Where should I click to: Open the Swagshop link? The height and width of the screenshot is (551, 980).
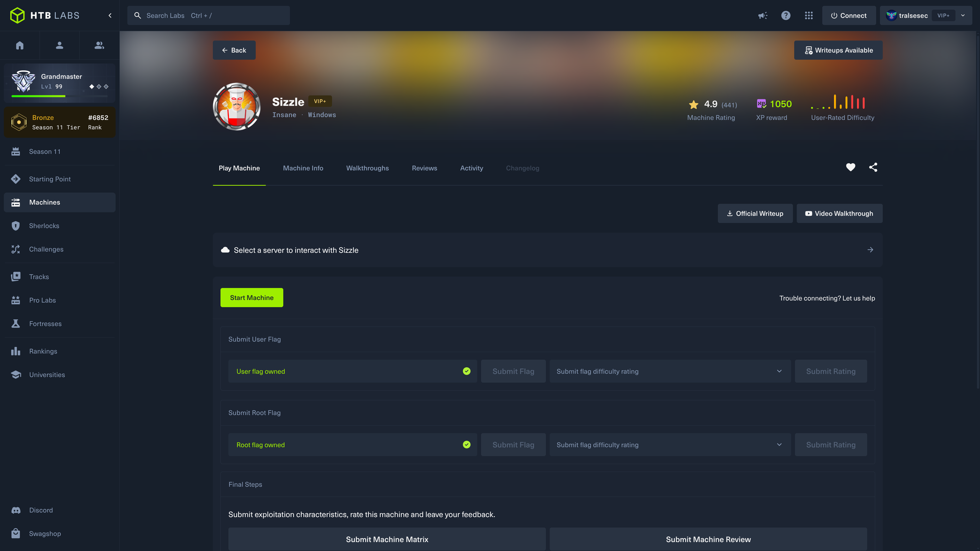pyautogui.click(x=60, y=534)
